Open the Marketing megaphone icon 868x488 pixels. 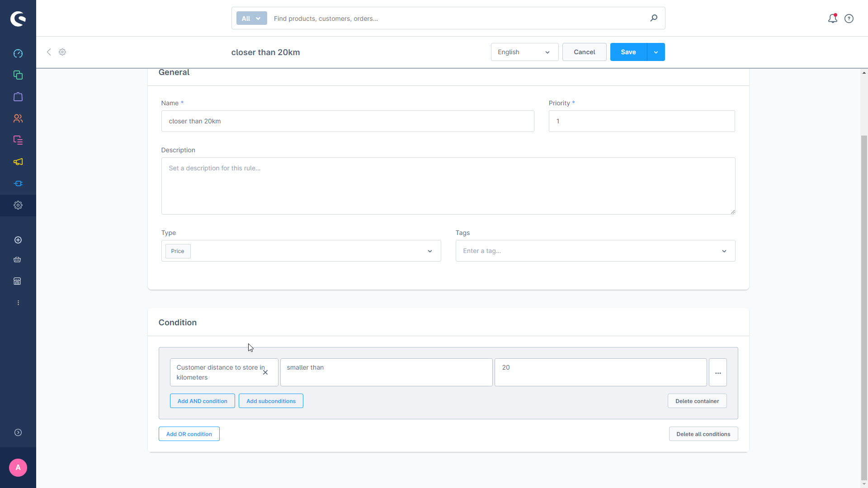[18, 162]
